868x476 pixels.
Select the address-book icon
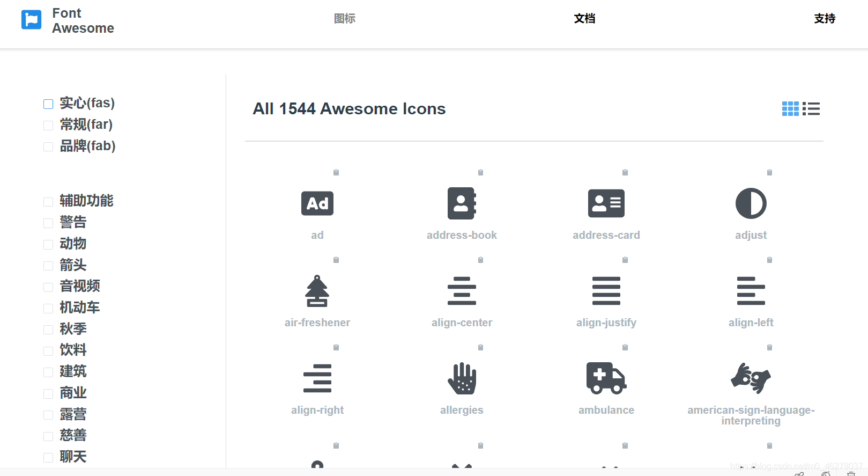pos(462,203)
